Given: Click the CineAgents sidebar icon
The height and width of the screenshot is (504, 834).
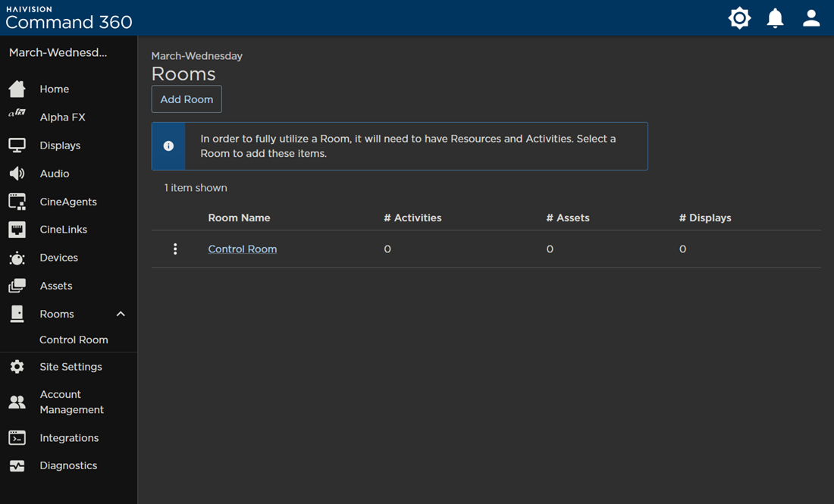Looking at the screenshot, I should click(x=17, y=202).
